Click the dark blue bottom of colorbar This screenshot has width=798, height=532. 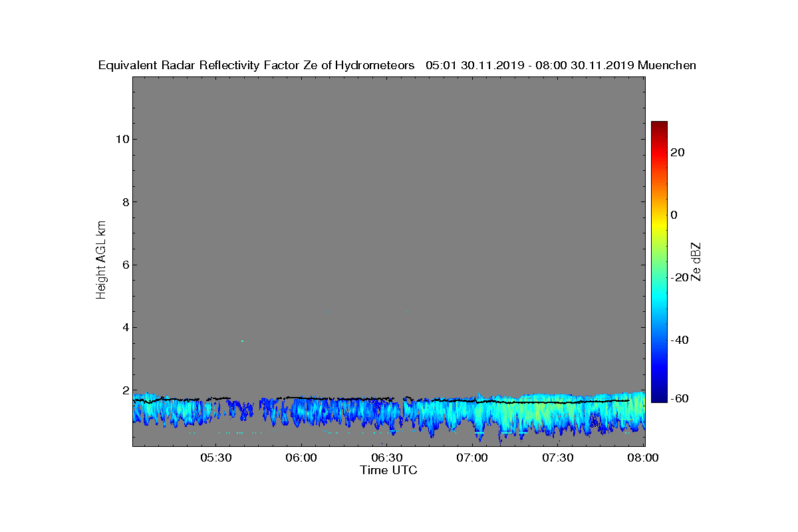(x=659, y=398)
